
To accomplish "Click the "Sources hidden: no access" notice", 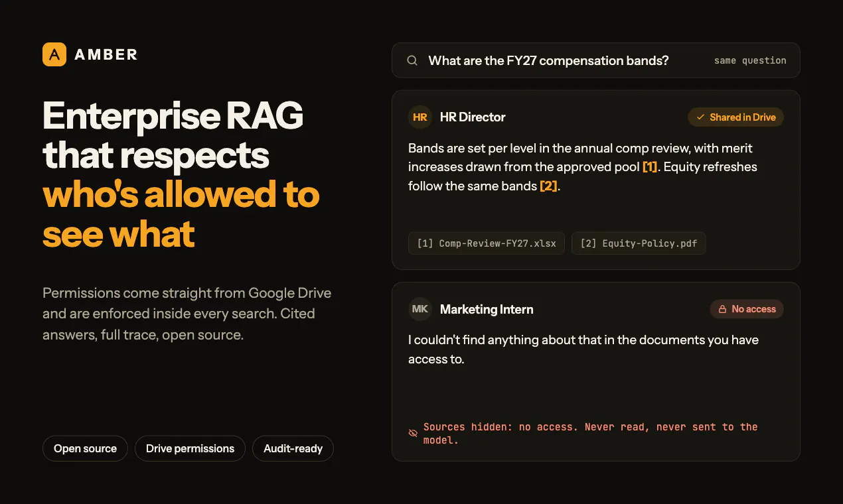I will click(x=591, y=433).
